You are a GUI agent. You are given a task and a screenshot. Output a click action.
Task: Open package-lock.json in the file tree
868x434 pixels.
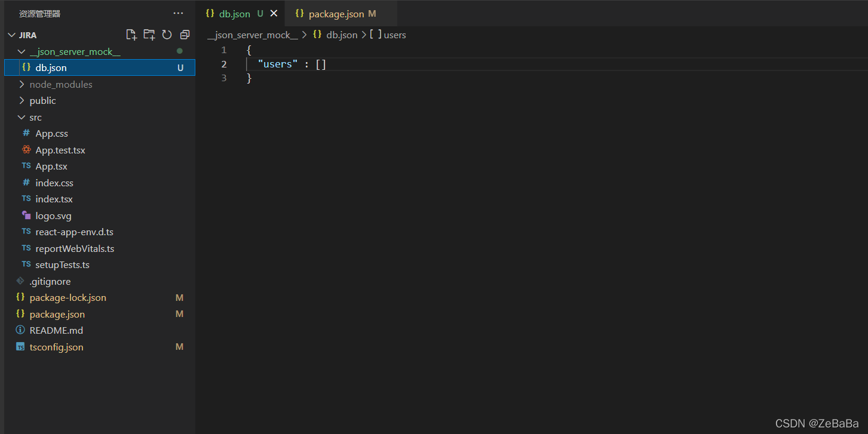click(x=100, y=297)
